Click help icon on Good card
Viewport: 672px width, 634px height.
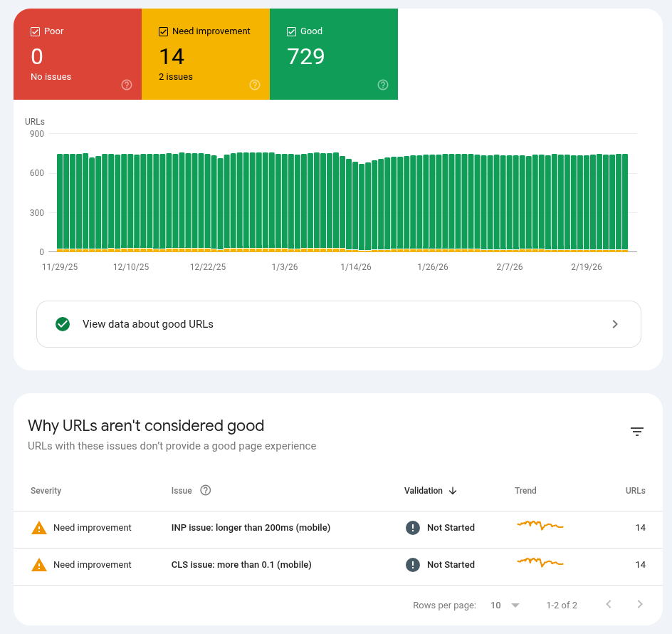coord(383,85)
